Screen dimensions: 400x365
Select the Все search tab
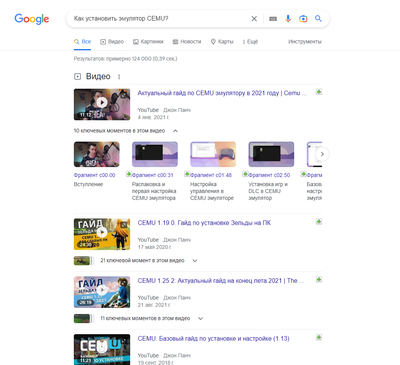82,42
